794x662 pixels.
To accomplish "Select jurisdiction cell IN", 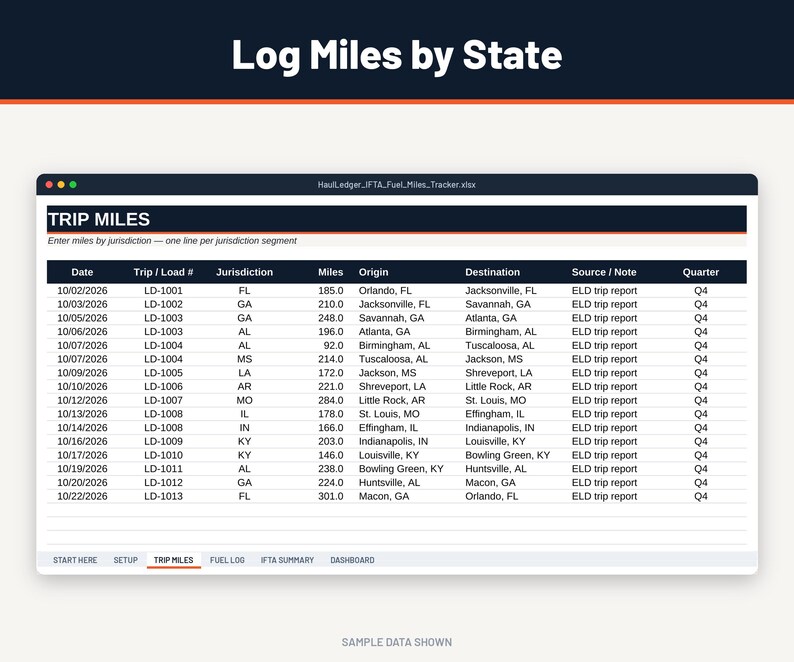I will tap(245, 427).
